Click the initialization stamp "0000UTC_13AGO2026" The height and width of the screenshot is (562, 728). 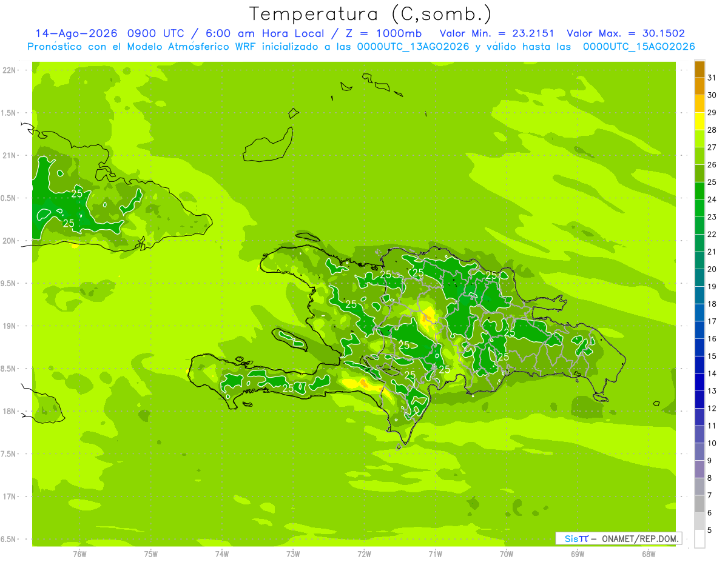pyautogui.click(x=413, y=47)
